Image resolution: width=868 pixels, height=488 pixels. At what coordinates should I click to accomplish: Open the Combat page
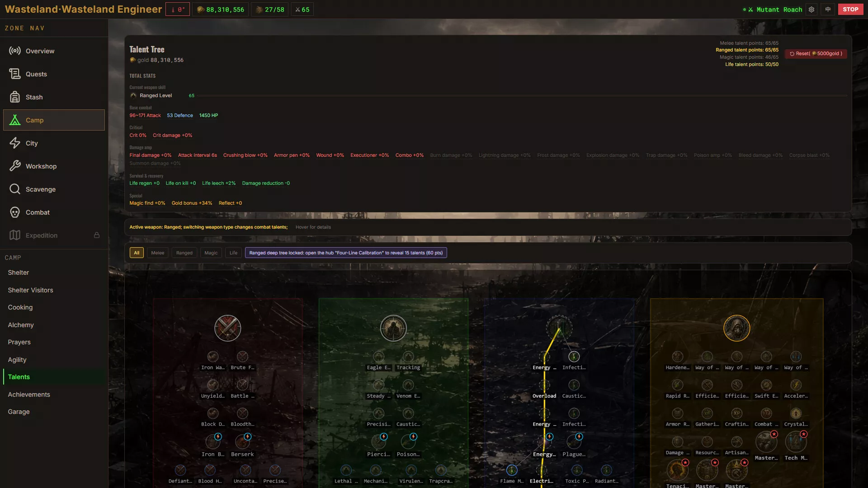(x=54, y=212)
